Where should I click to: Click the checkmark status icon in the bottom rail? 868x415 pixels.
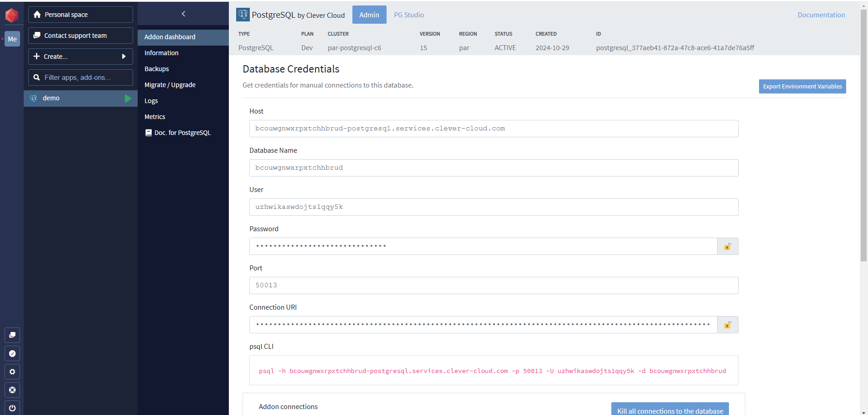(12, 353)
